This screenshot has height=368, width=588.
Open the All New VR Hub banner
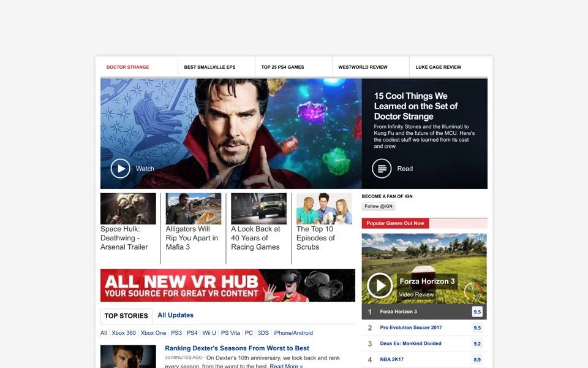[x=228, y=285]
